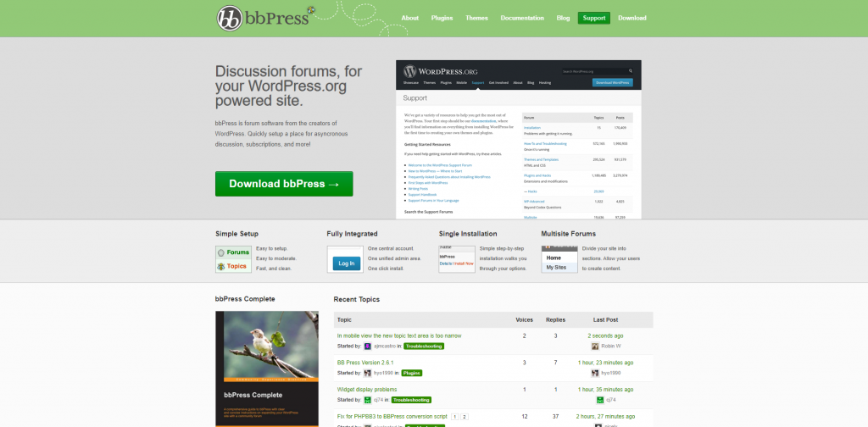This screenshot has height=427, width=868.
Task: Open Download in the top navigation
Action: click(x=632, y=18)
